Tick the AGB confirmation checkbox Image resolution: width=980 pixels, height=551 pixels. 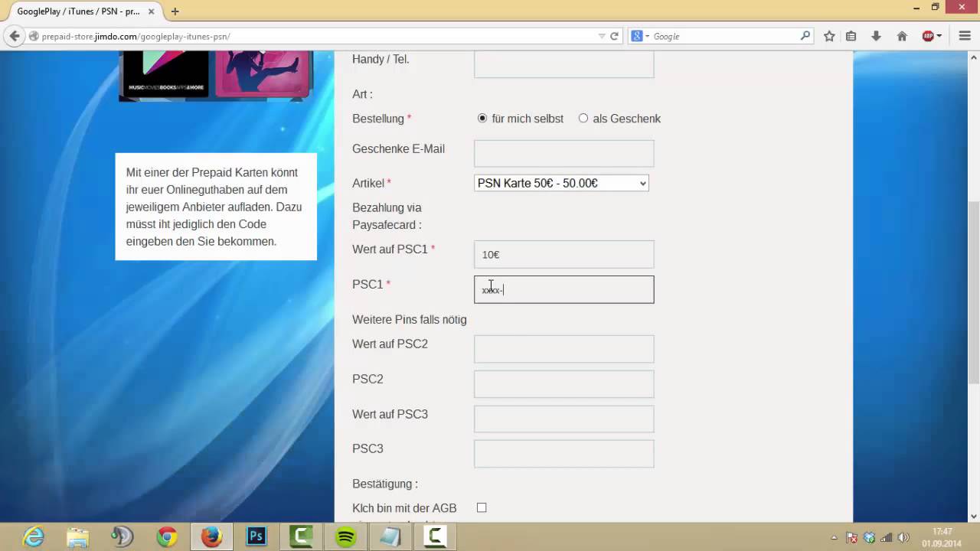[482, 507]
